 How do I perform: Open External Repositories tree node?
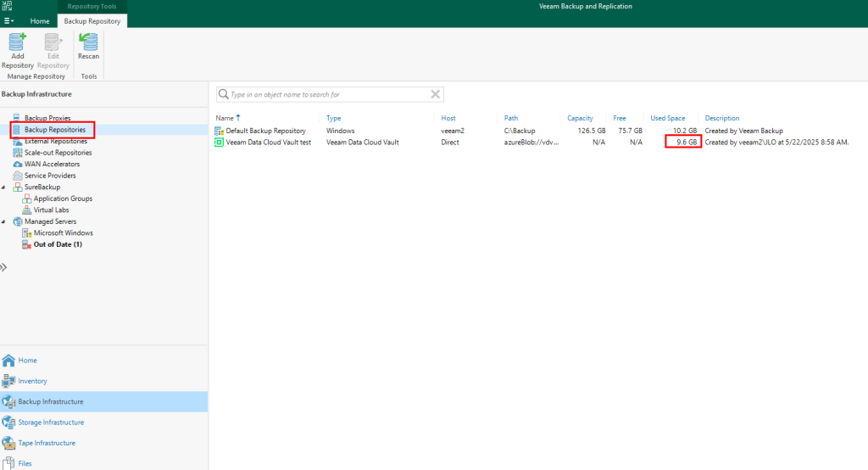55,142
